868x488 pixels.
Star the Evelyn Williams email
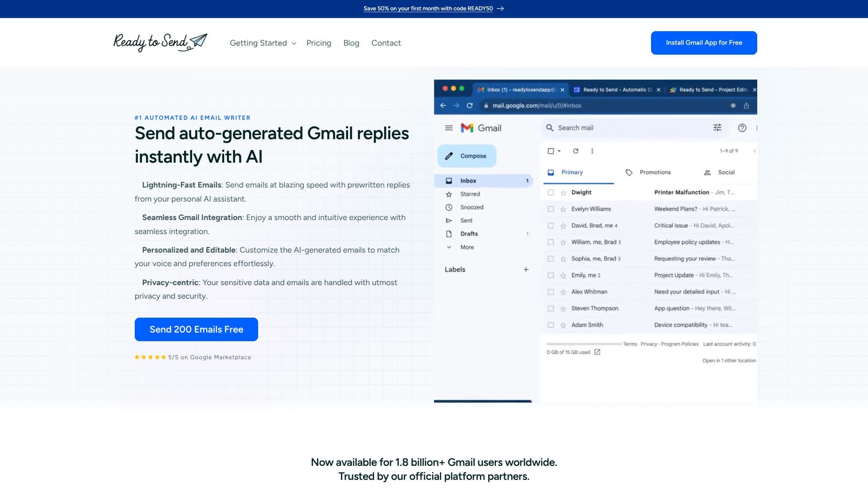click(563, 209)
